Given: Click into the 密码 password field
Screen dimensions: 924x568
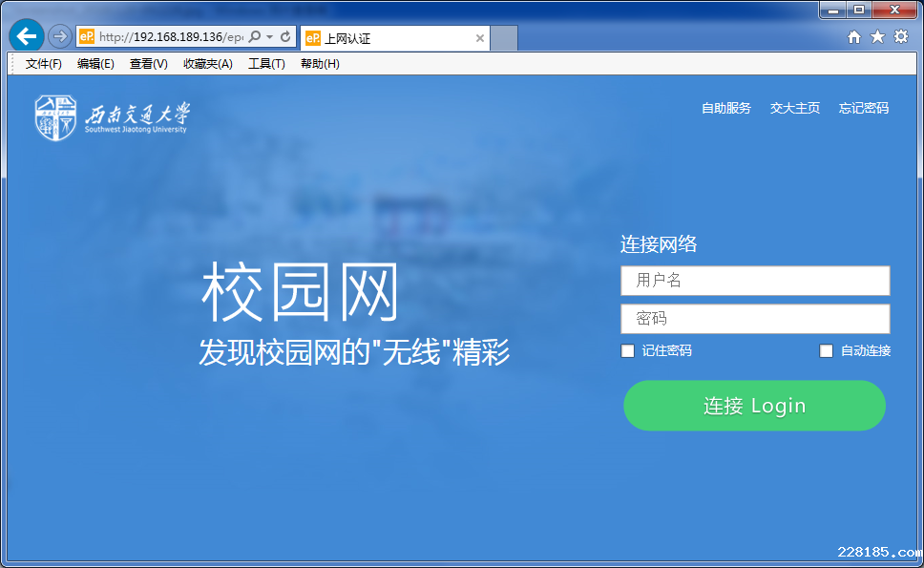Looking at the screenshot, I should point(755,319).
